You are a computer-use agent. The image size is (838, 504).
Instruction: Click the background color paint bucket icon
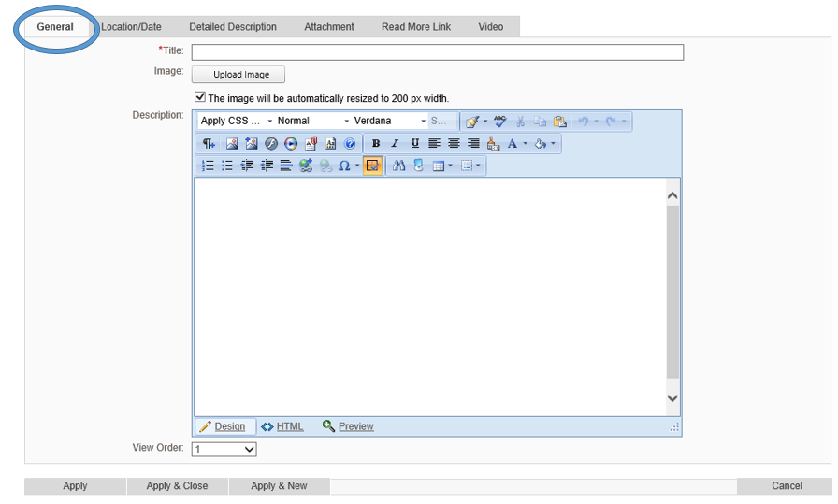pos(541,143)
